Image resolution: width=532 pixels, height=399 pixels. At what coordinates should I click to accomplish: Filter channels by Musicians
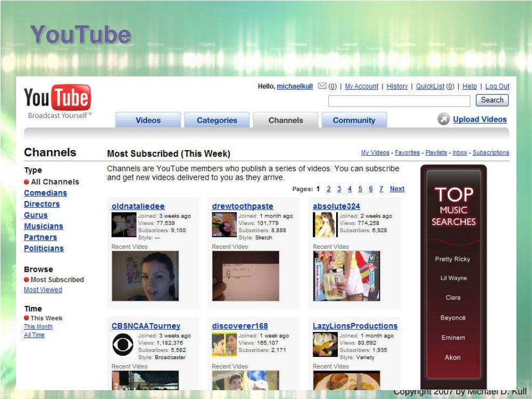[x=44, y=227]
